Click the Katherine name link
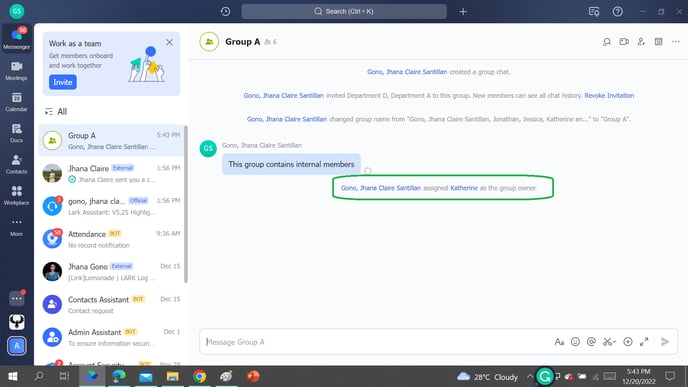This screenshot has height=387, width=688. pyautogui.click(x=464, y=188)
